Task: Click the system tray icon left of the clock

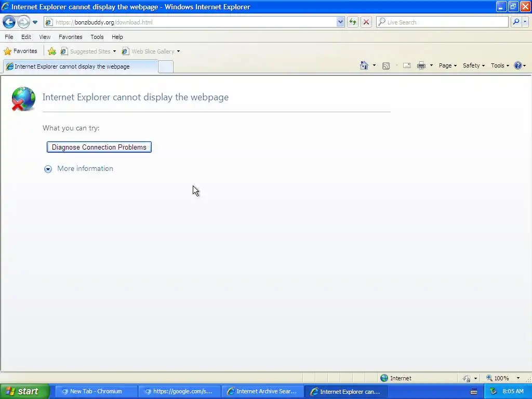Action: tap(494, 392)
